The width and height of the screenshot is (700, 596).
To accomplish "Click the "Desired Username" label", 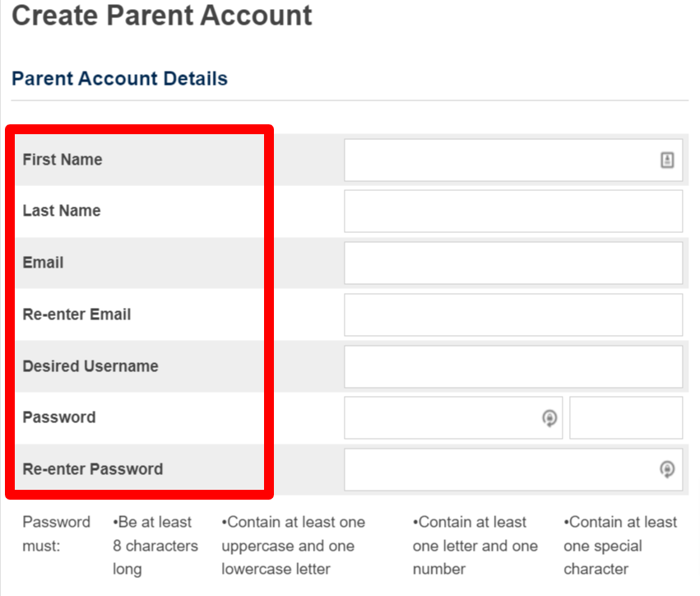I will point(90,366).
